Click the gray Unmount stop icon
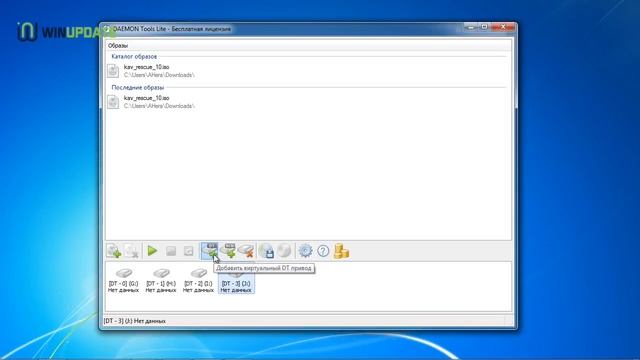Screen dimensions: 640x360 pyautogui.click(x=171, y=251)
